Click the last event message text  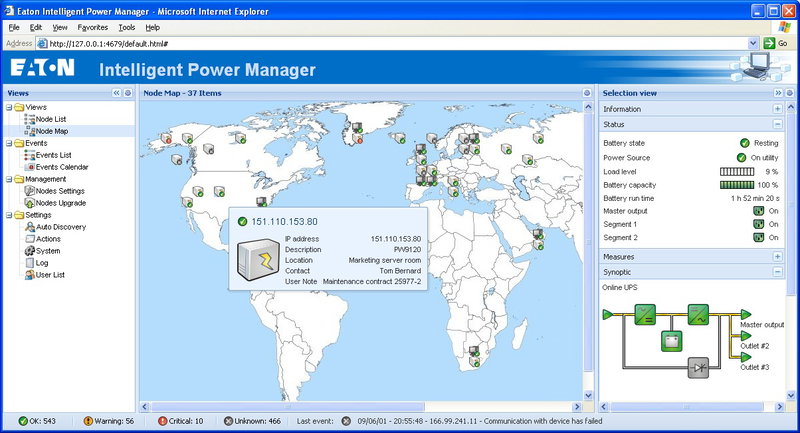480,421
